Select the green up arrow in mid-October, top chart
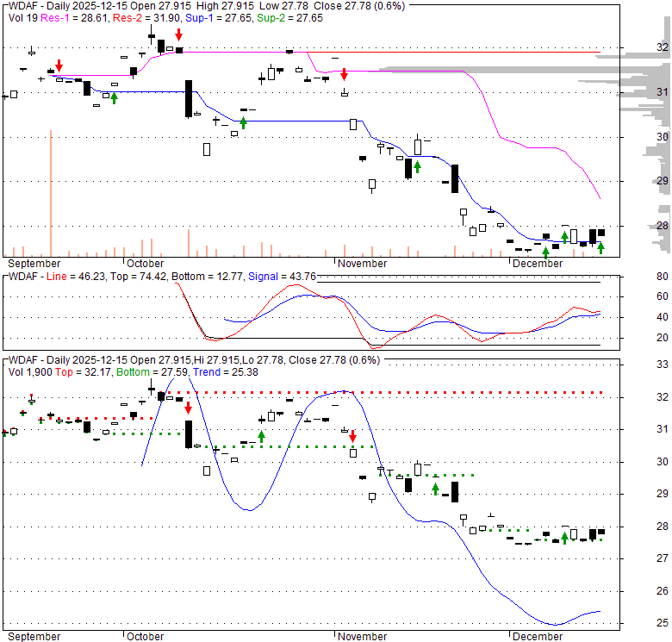 coord(243,123)
